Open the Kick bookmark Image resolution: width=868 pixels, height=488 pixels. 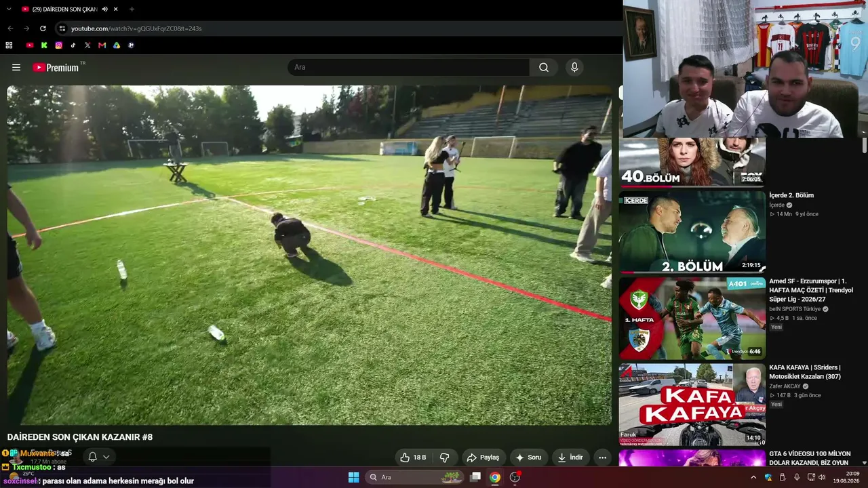tap(44, 45)
